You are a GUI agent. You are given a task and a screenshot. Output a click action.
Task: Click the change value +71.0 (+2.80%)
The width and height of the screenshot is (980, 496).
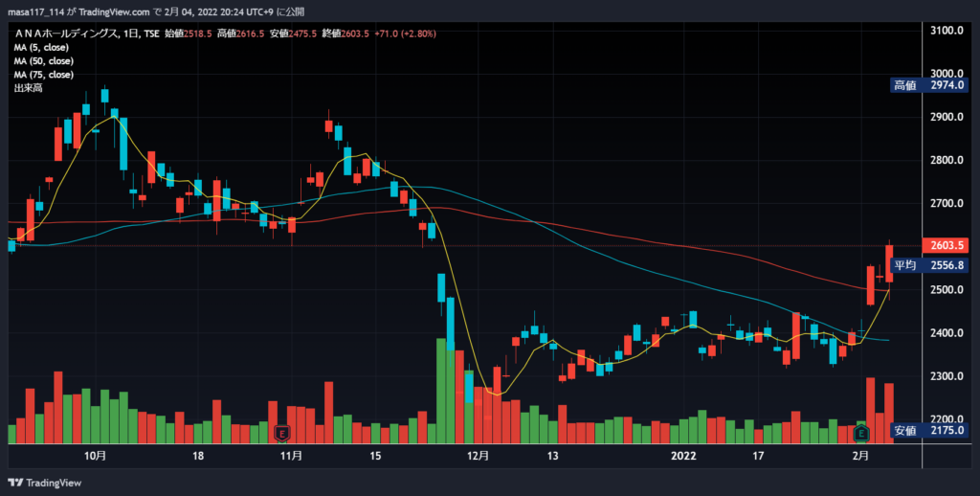pos(405,34)
